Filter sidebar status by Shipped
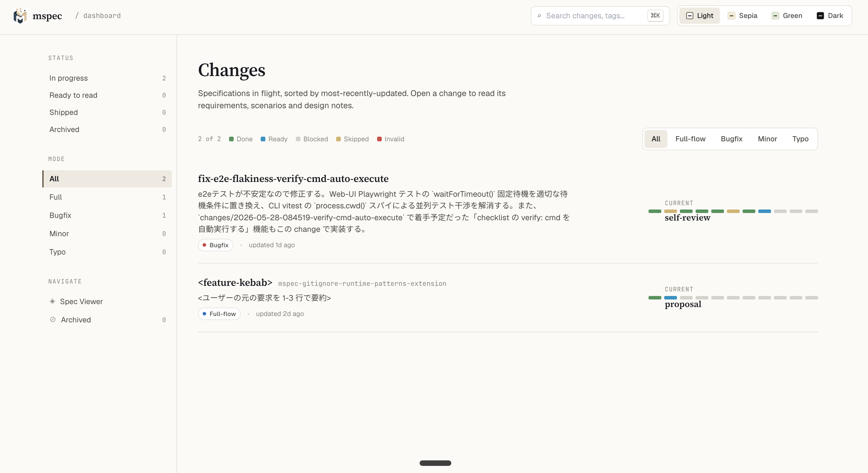The image size is (868, 473). 107,113
